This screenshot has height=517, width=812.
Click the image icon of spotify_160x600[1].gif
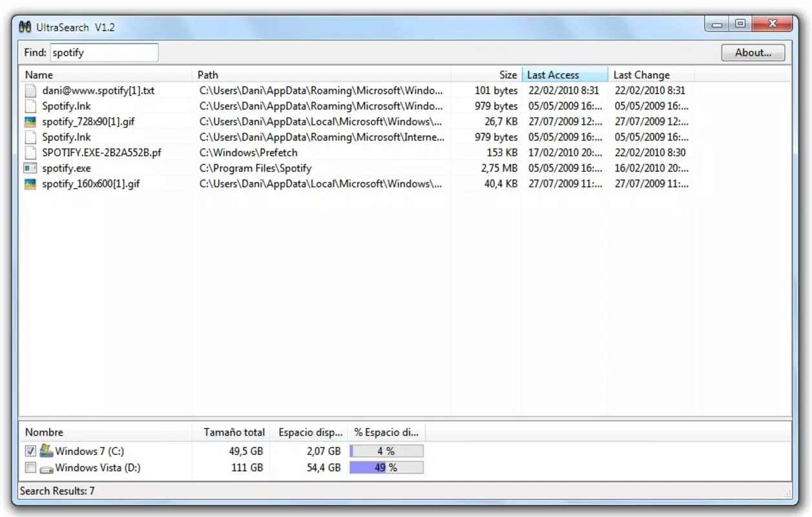(30, 184)
